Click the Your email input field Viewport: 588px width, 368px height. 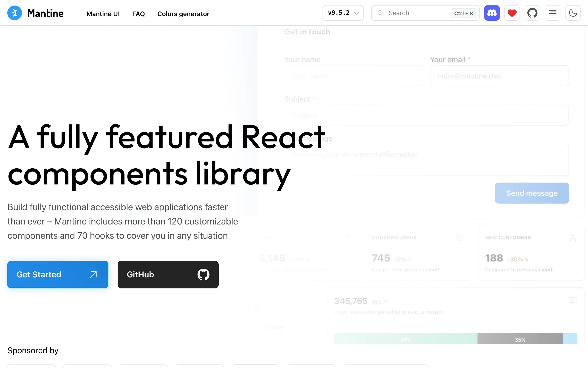click(499, 76)
